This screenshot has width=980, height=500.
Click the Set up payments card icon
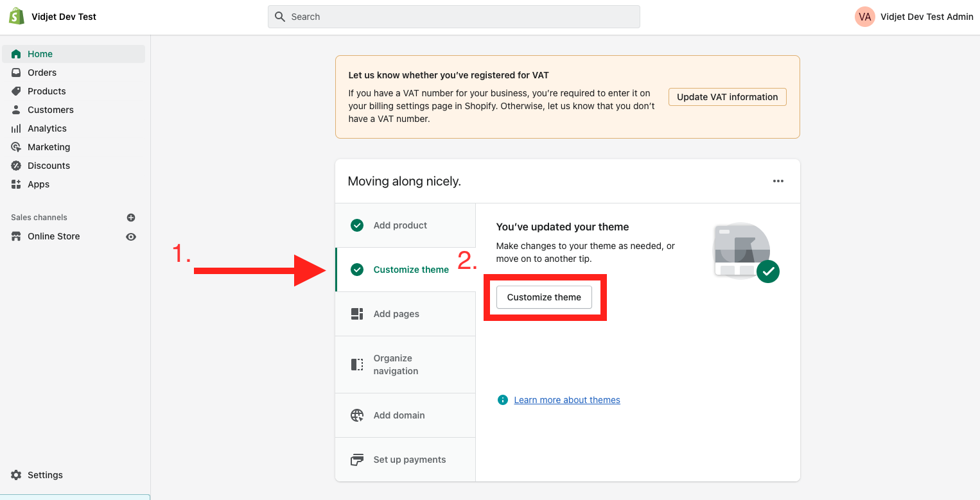pos(357,460)
